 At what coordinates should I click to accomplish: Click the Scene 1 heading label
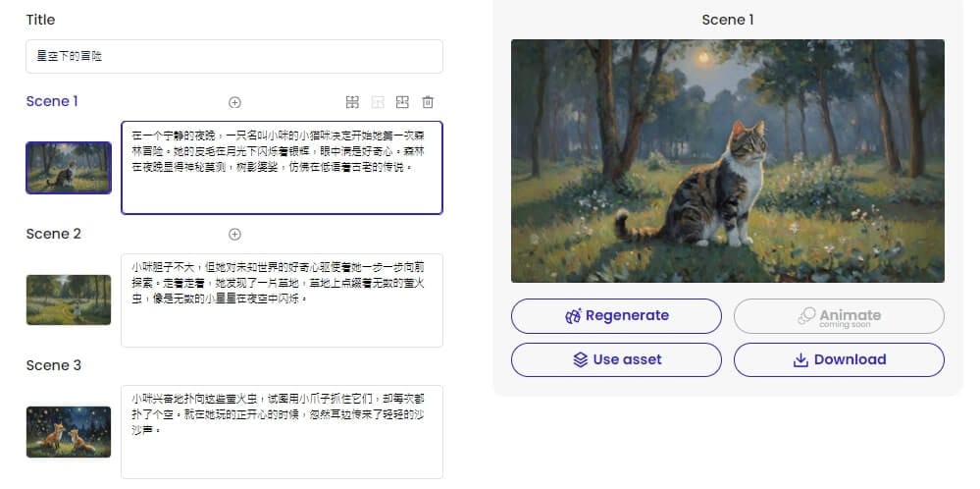tap(53, 101)
